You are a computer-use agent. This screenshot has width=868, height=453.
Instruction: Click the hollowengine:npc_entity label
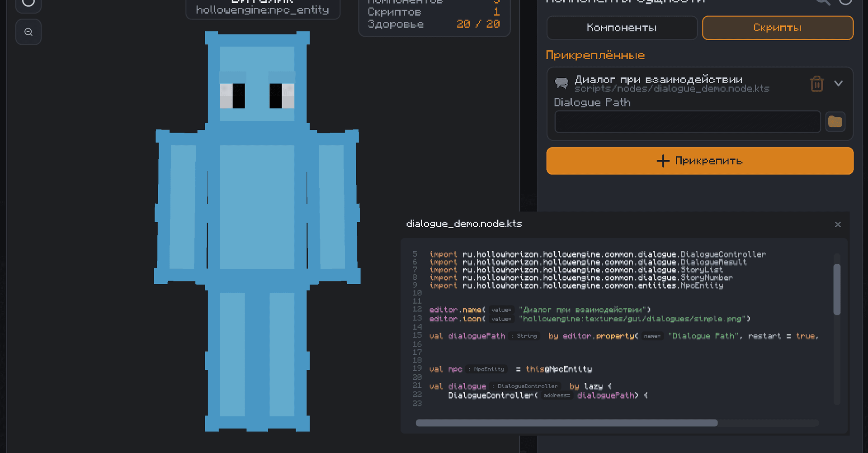click(262, 10)
